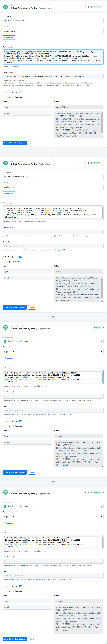This screenshot has height=644, width=107.
Task: Click the Text Formatter app icon of step 3
Action: pos(6,7)
